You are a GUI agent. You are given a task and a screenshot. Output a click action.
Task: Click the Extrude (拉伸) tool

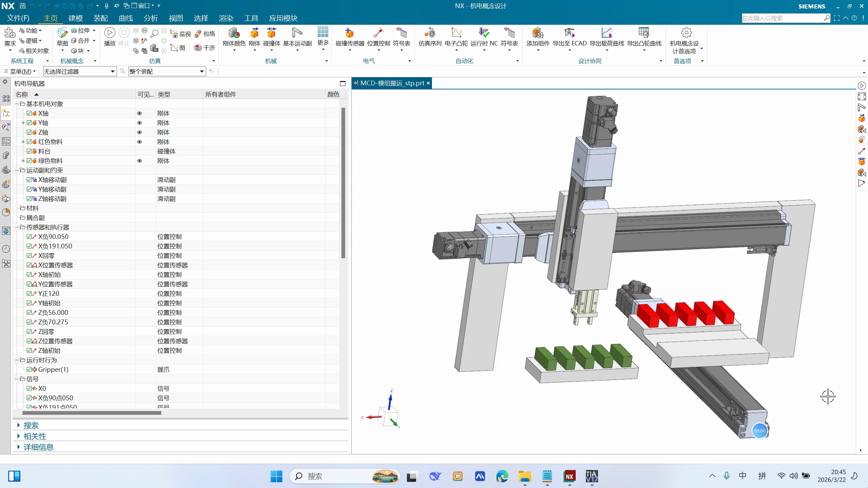coord(80,30)
